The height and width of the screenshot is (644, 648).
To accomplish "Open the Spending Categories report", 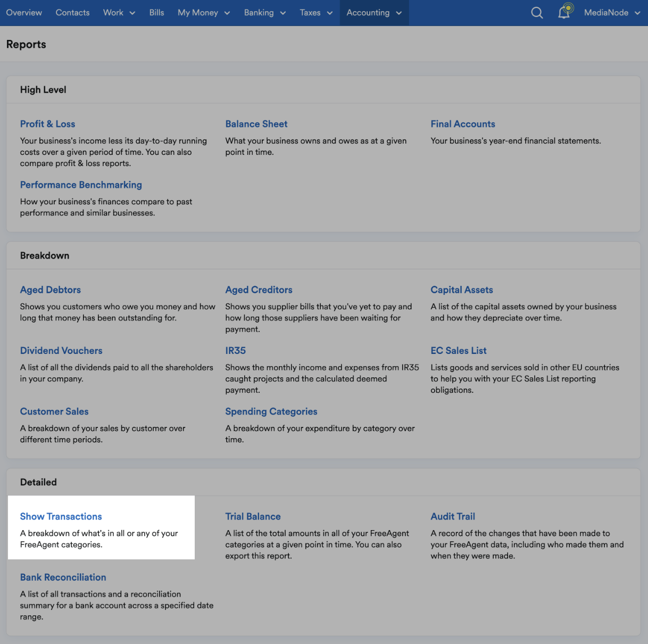I will click(271, 411).
